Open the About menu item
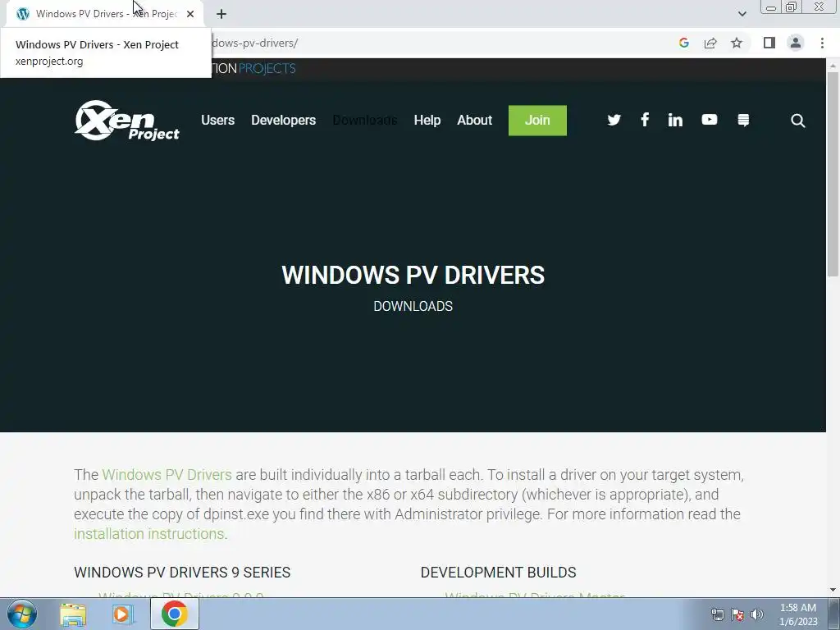 [474, 120]
